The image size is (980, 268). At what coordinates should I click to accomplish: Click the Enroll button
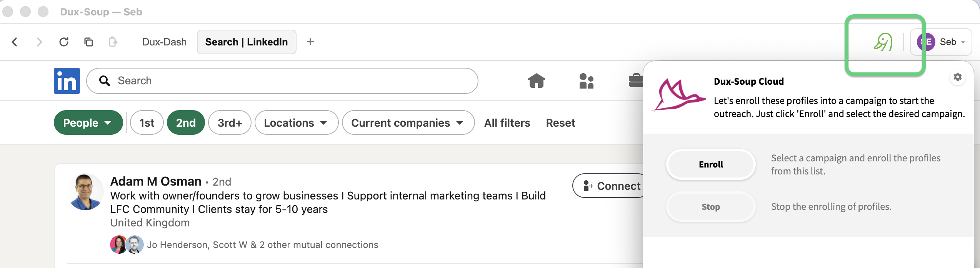711,164
